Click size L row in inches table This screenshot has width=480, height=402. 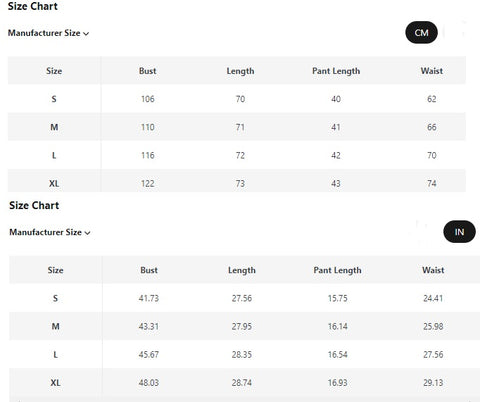tap(244, 354)
